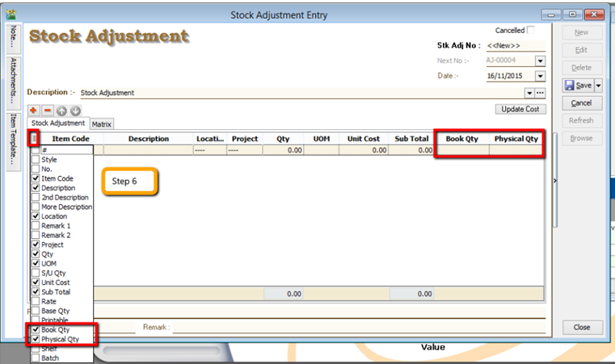Select the Stock Adjustment tab
Viewport: 615px width, 364px height.
click(x=57, y=123)
